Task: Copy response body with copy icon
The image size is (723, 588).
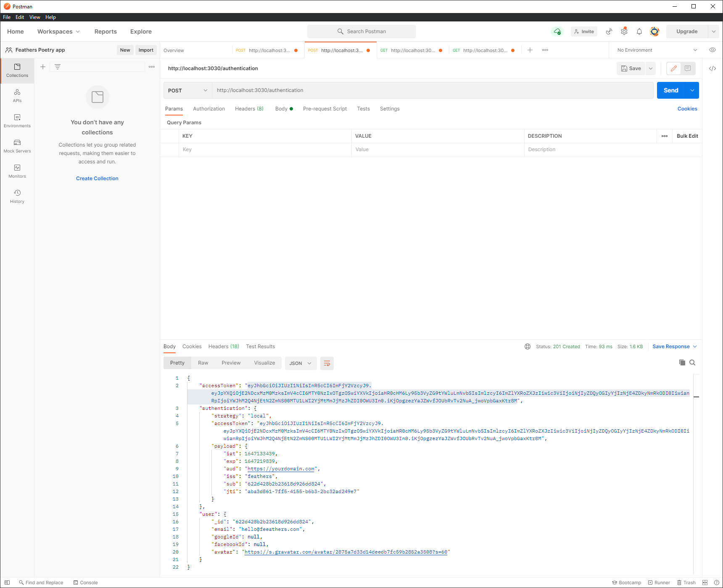Action: [x=682, y=362]
